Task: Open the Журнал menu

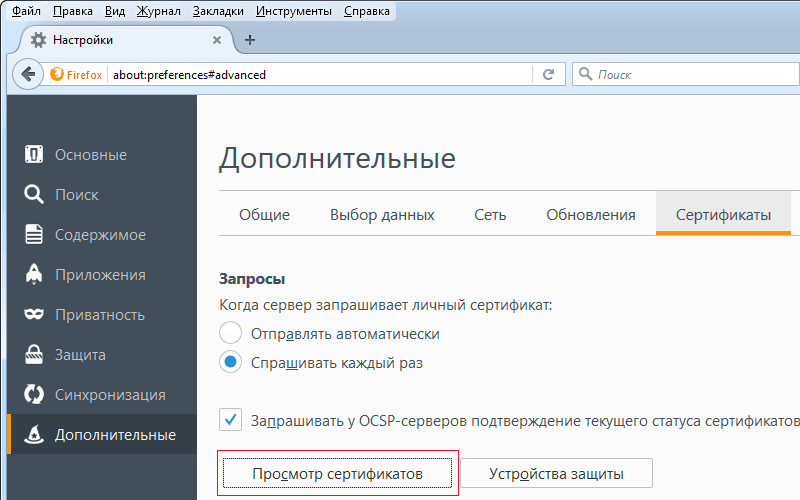Action: tap(158, 11)
